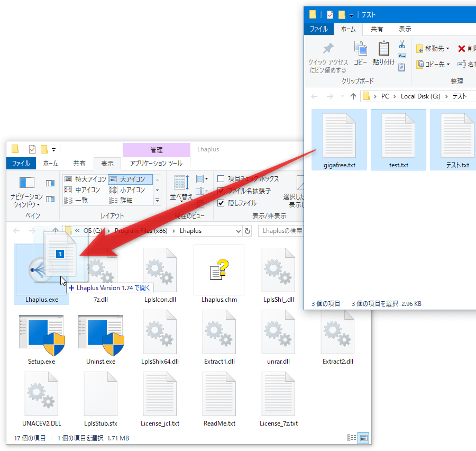476x451 pixels.
Task: Enable 項目チェック ボックス checkbox
Action: (x=221, y=179)
